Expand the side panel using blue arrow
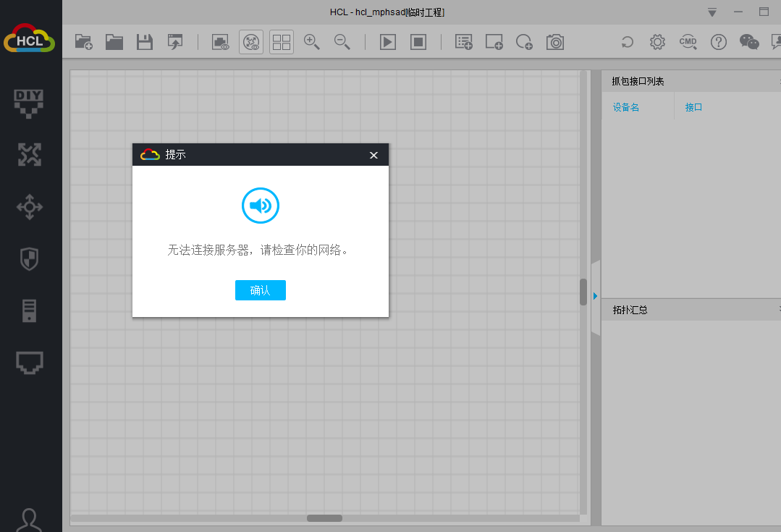781x532 pixels. coord(595,296)
